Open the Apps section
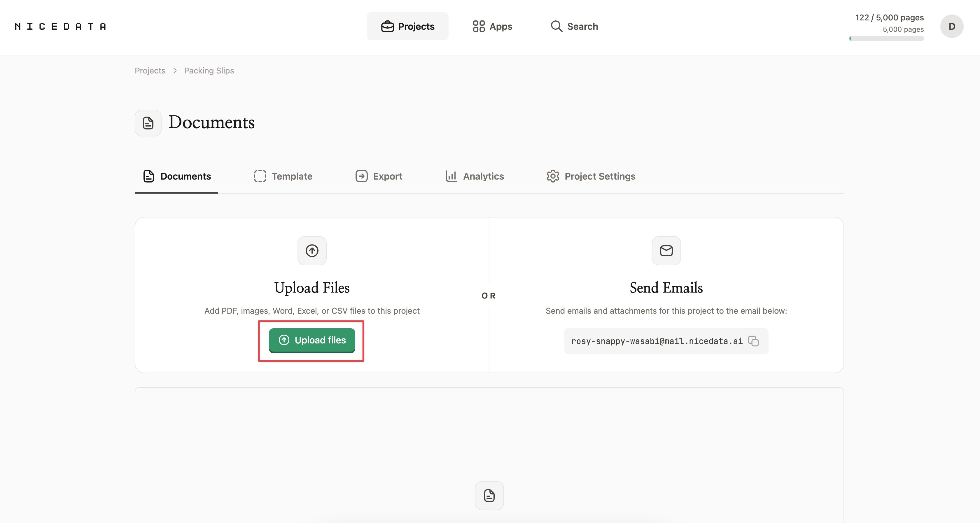This screenshot has width=980, height=523. coord(492,26)
